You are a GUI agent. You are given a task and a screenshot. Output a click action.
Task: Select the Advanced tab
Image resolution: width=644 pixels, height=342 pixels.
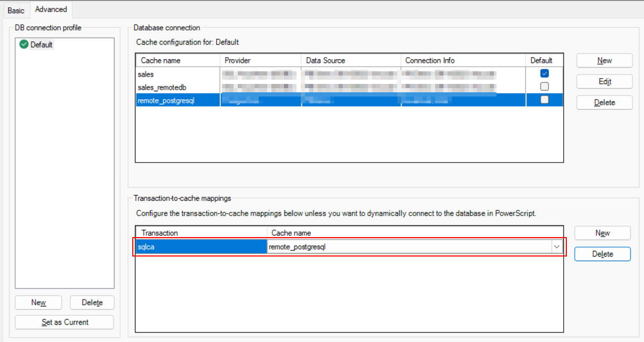pyautogui.click(x=51, y=9)
